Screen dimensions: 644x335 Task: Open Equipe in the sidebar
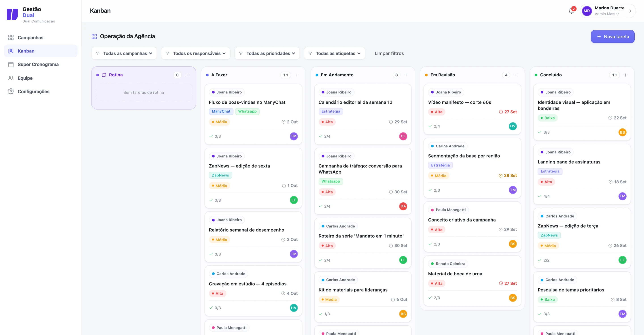(x=41, y=78)
